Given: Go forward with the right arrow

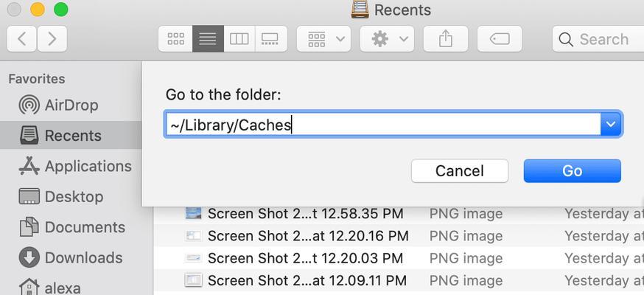Looking at the screenshot, I should 52,39.
